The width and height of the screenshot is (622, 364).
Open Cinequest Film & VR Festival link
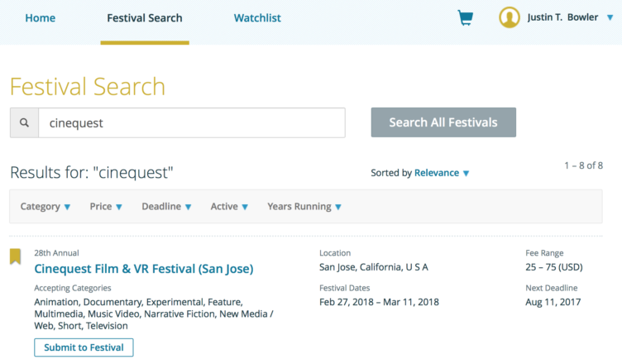point(144,269)
